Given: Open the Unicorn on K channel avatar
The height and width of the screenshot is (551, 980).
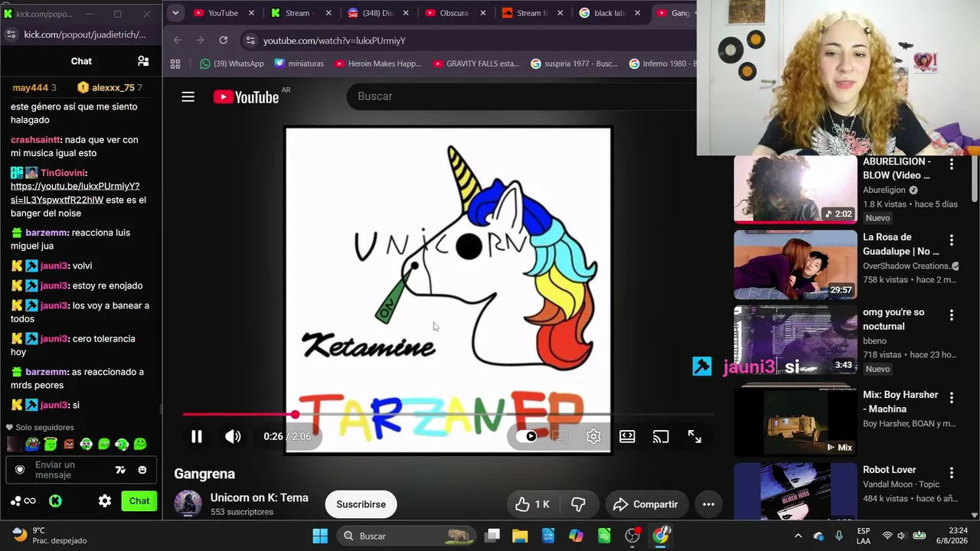Looking at the screenshot, I should coord(188,504).
